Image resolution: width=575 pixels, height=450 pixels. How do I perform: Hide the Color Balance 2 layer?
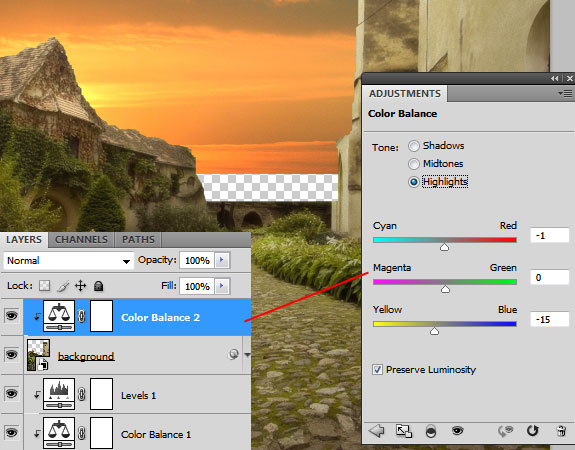point(11,316)
